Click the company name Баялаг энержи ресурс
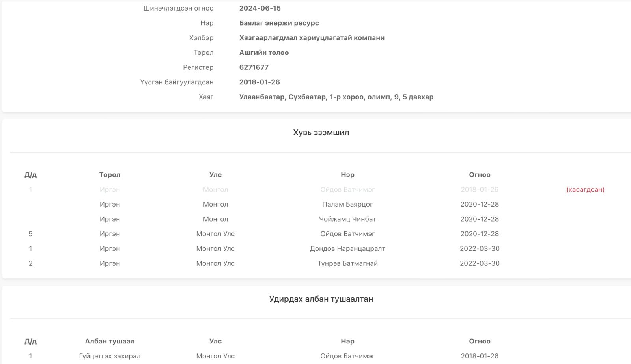The image size is (631, 364). click(x=279, y=23)
